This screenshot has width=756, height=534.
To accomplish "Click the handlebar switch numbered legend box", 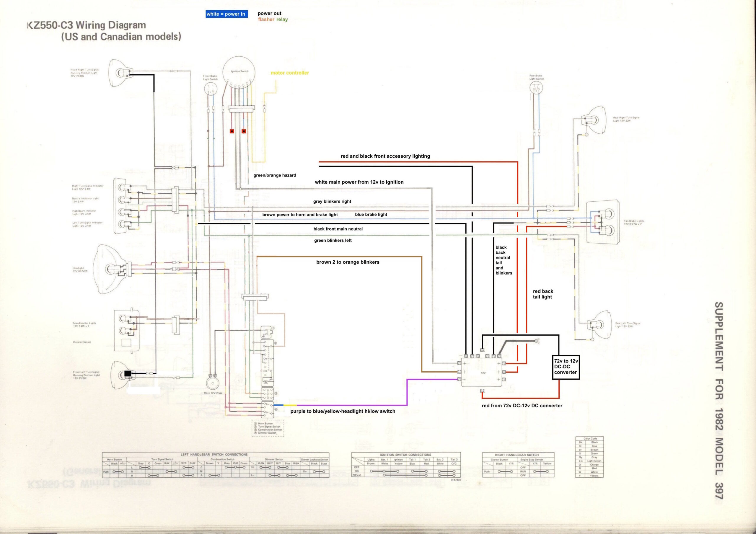I will coord(268,428).
